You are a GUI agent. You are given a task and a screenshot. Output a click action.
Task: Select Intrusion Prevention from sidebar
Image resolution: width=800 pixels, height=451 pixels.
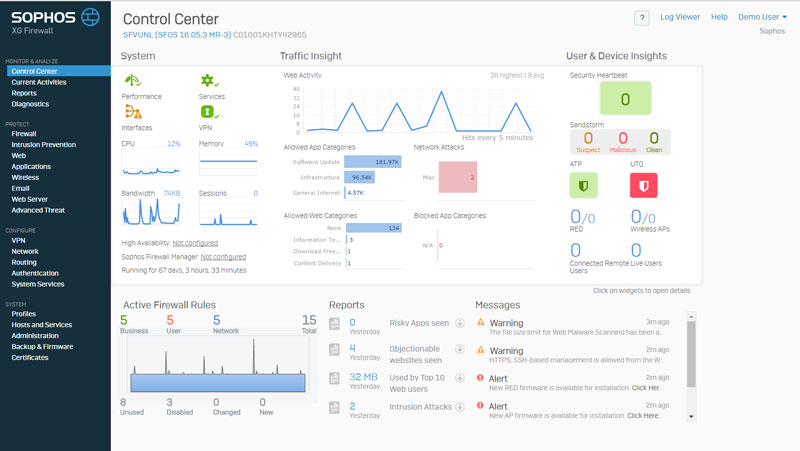(x=43, y=144)
